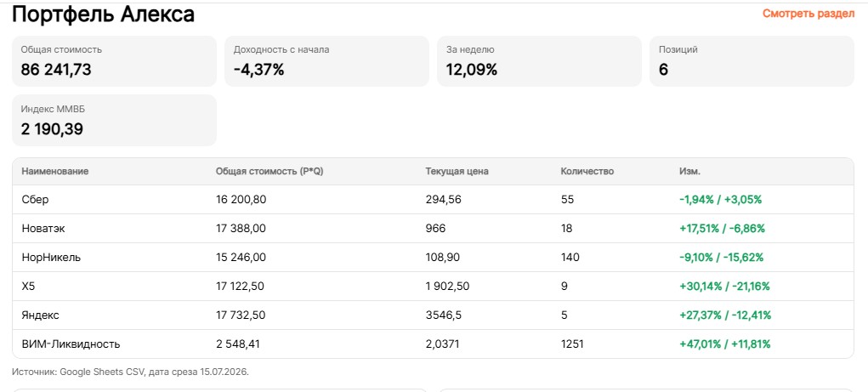Select the Яндекс row name
Image resolution: width=868 pixels, height=392 pixels.
41,315
